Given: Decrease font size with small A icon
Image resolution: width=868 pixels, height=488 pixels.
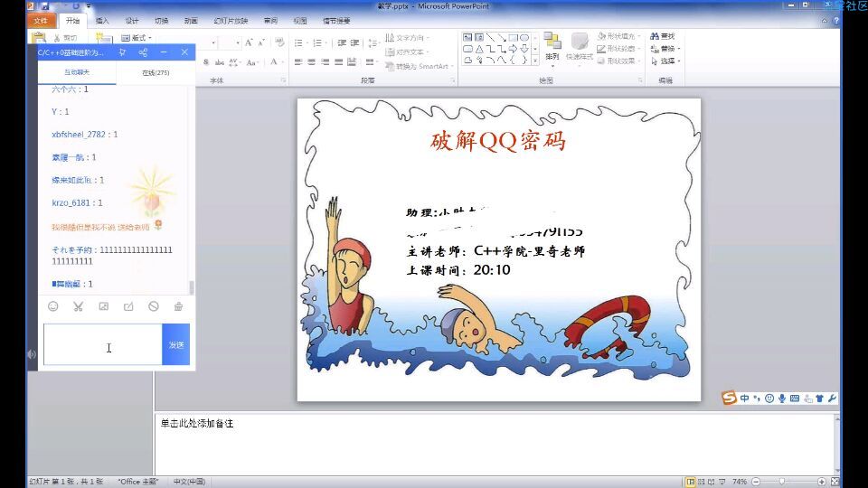Looking at the screenshot, I should coord(260,42).
